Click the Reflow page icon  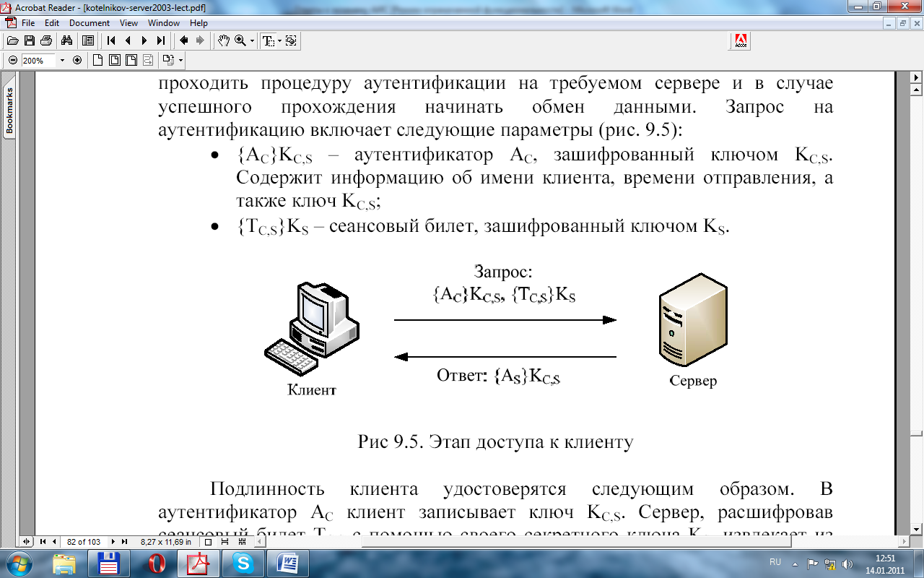tap(147, 61)
